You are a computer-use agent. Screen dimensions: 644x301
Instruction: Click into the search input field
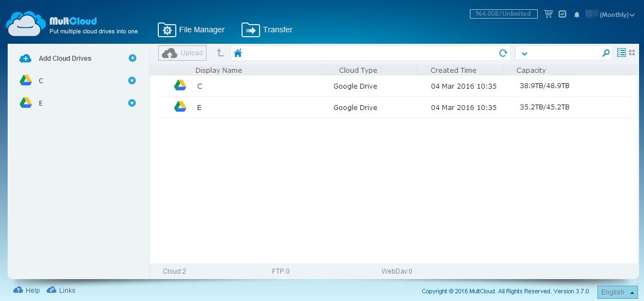(565, 53)
